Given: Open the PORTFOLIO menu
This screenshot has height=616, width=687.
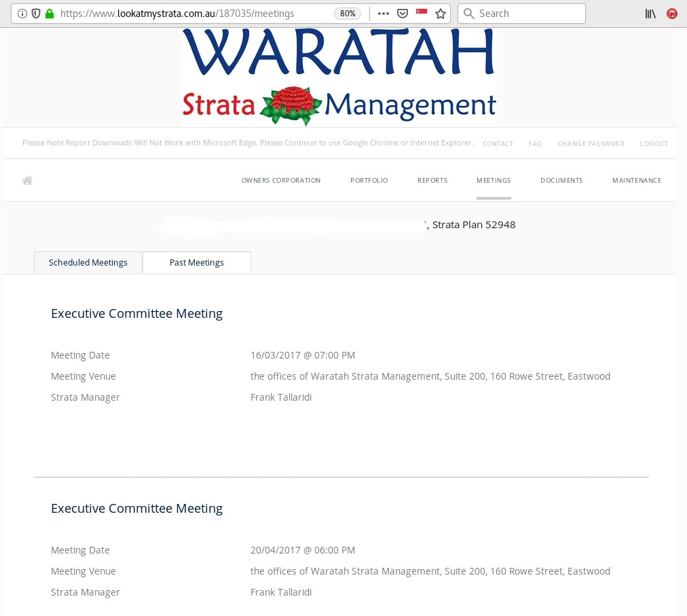Looking at the screenshot, I should point(369,180).
